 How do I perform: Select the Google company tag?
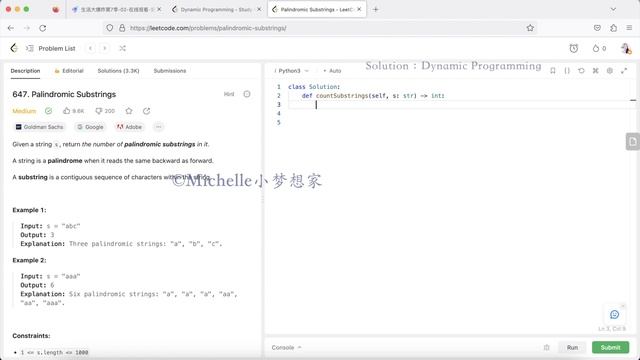click(x=90, y=127)
